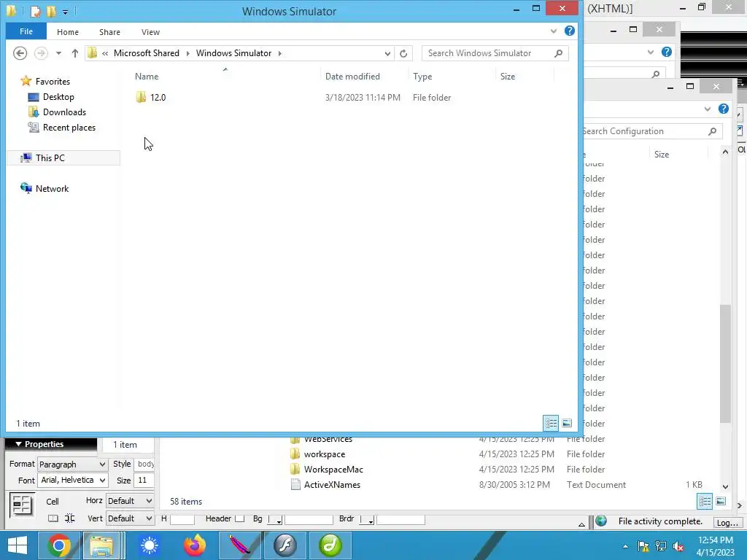Expand the ribbon chevron in Windows Simulator

(x=553, y=31)
